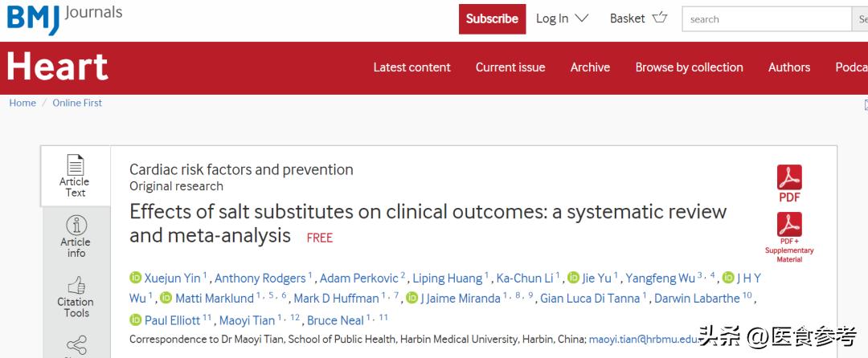Open ORCID icon beside Xuejun Yin
Screen dimensions: 868x358
coord(135,279)
